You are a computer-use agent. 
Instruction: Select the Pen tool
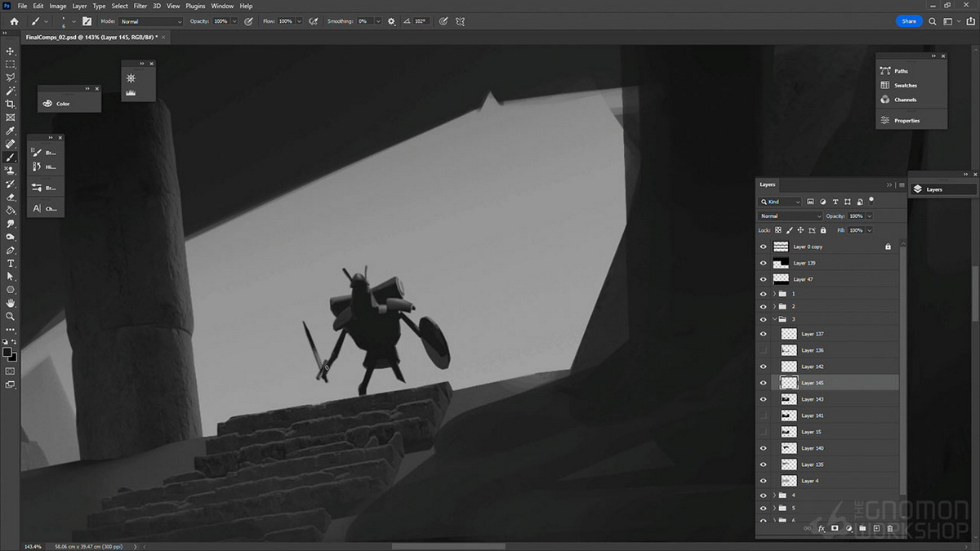tap(11, 250)
